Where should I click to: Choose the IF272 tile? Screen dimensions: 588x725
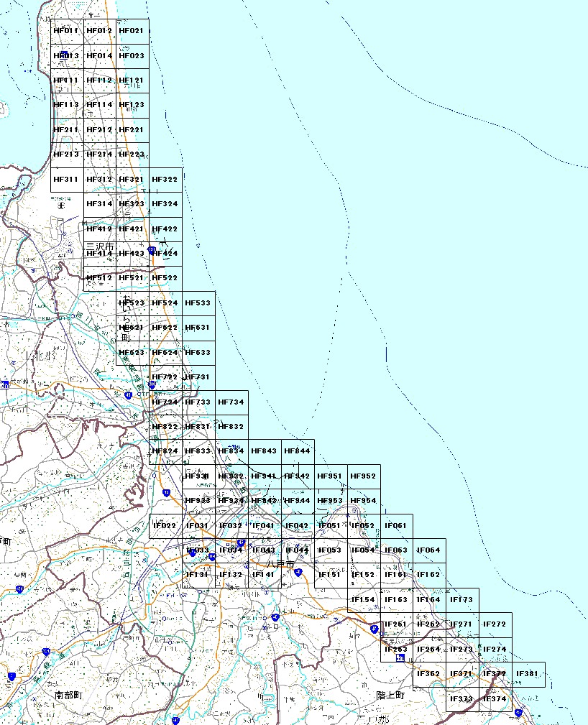coord(495,624)
